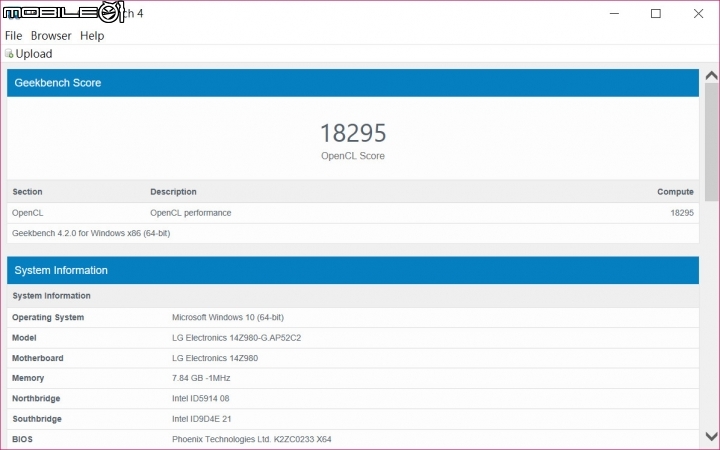Click the 'Memory' row label
Screen dimensions: 720x450
[28, 378]
